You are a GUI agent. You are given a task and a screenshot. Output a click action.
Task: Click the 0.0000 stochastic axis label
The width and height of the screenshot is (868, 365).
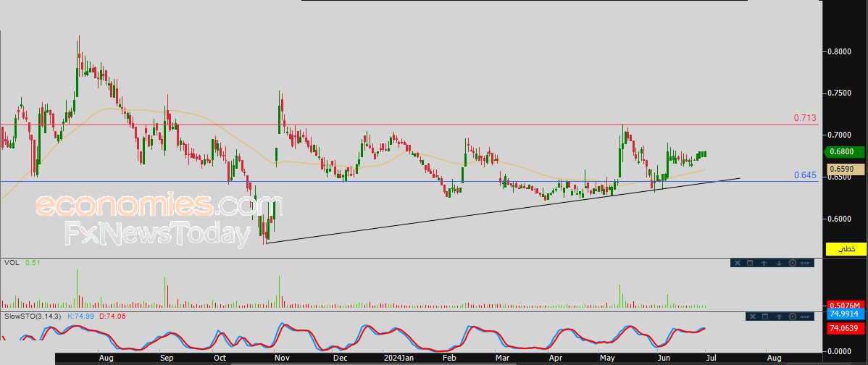click(x=839, y=351)
